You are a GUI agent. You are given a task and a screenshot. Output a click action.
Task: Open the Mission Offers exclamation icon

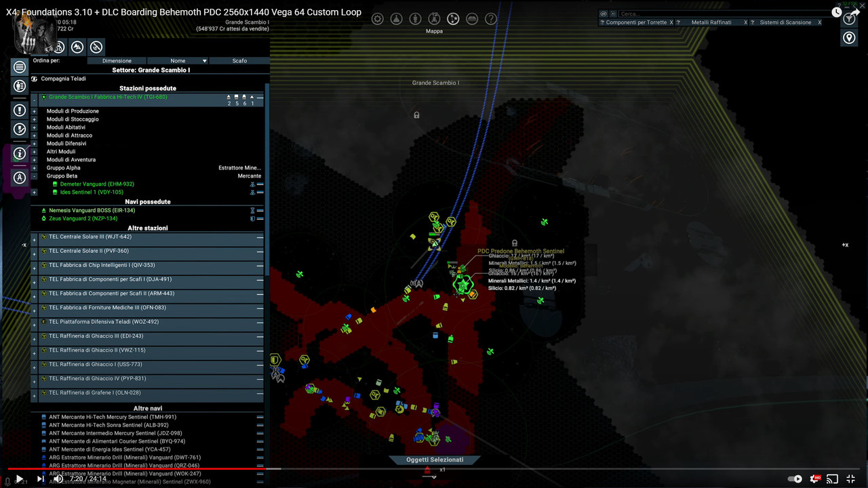pos(20,110)
